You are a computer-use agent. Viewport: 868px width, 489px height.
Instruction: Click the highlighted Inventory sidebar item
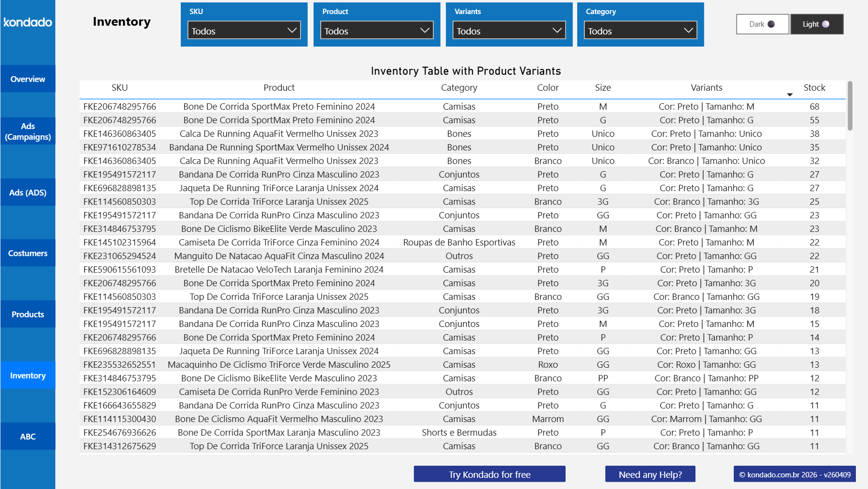[28, 375]
